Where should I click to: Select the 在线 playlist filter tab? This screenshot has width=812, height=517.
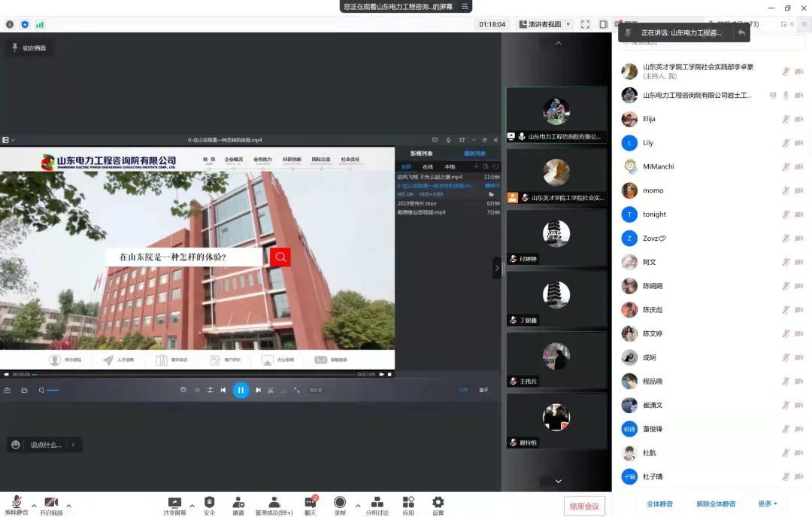[428, 166]
